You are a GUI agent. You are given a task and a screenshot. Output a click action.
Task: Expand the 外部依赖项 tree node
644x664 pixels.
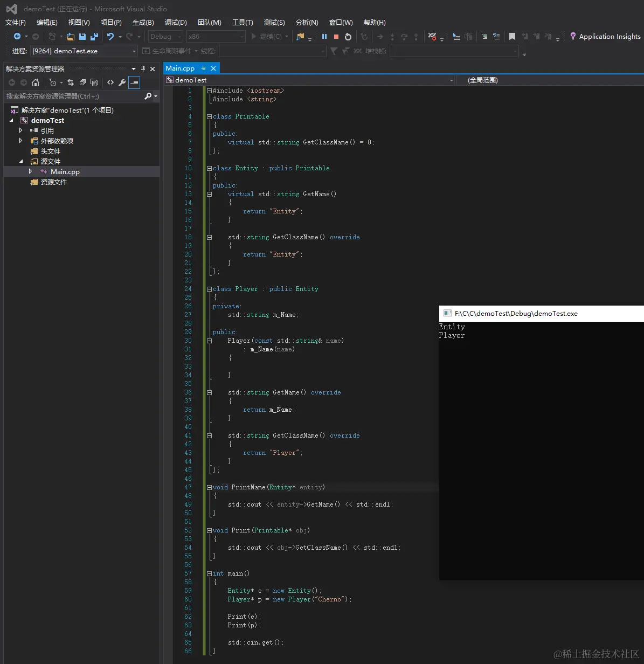(21, 141)
